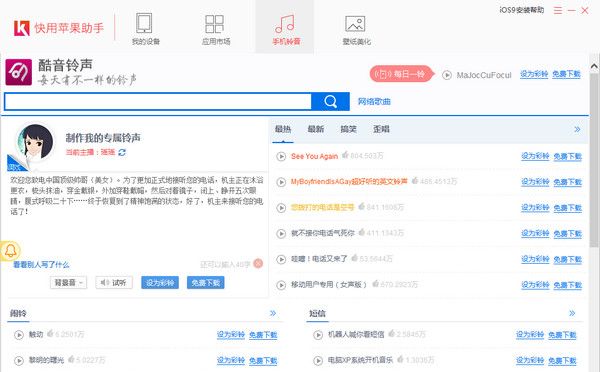
Task: Click the 快用苹果助手 logo
Action: tap(59, 28)
